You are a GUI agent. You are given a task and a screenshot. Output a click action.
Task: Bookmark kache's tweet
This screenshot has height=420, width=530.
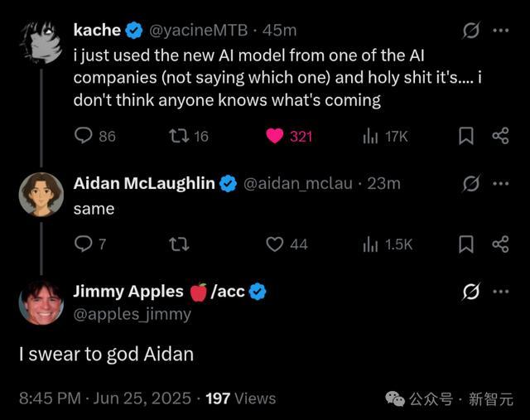tap(466, 136)
